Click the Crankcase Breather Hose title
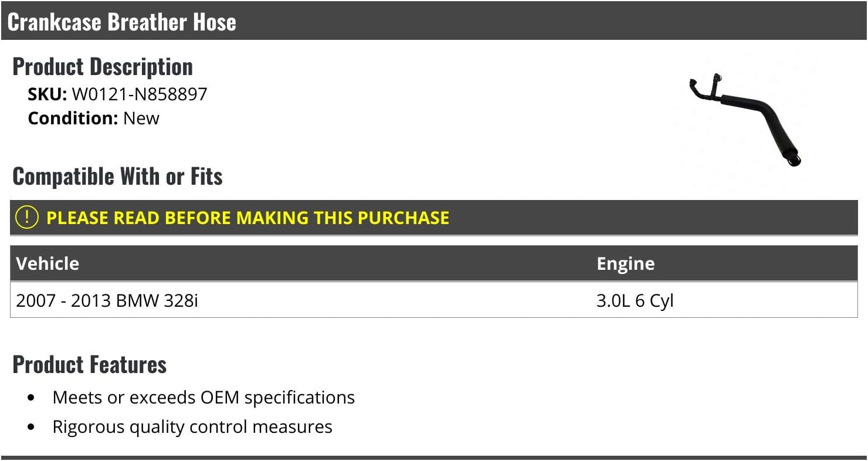 (121, 22)
